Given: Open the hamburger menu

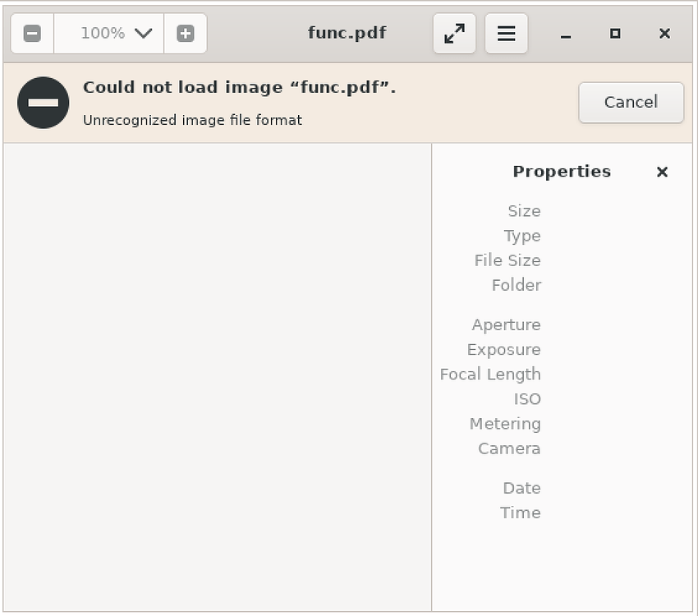Looking at the screenshot, I should [506, 34].
